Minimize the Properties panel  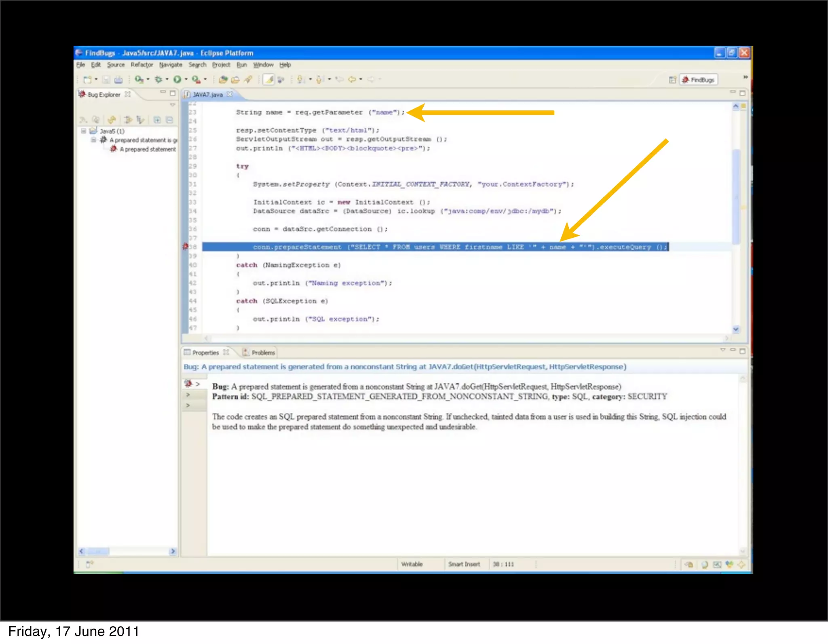click(733, 351)
